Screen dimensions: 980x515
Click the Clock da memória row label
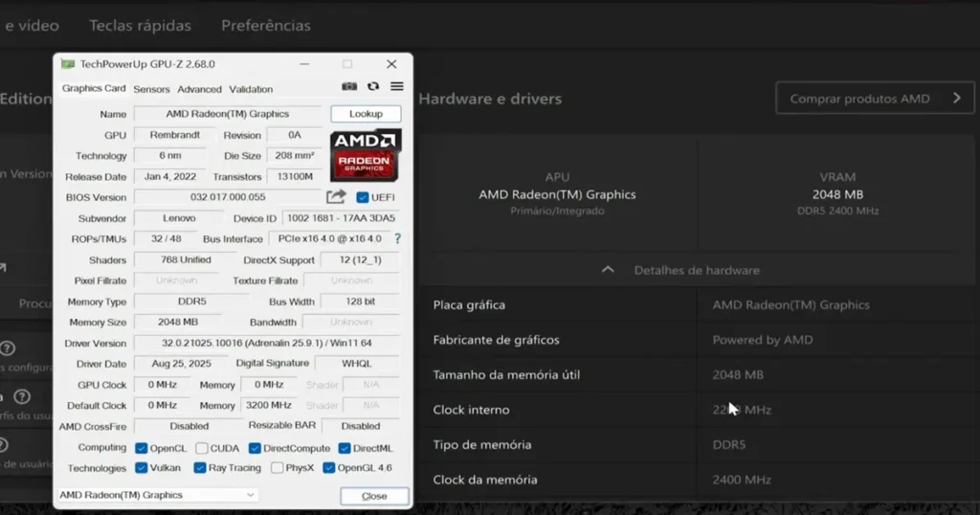pyautogui.click(x=485, y=480)
